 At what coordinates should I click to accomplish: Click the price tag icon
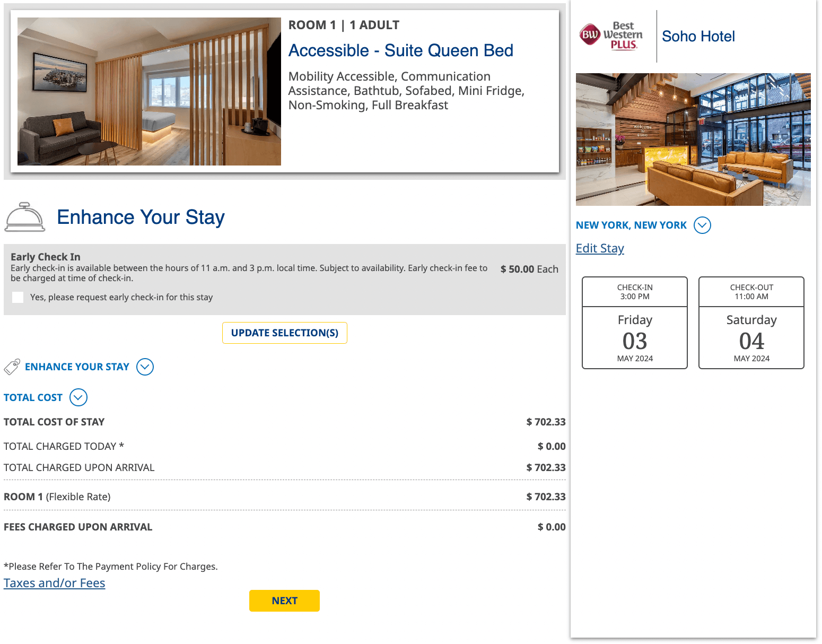pyautogui.click(x=12, y=367)
